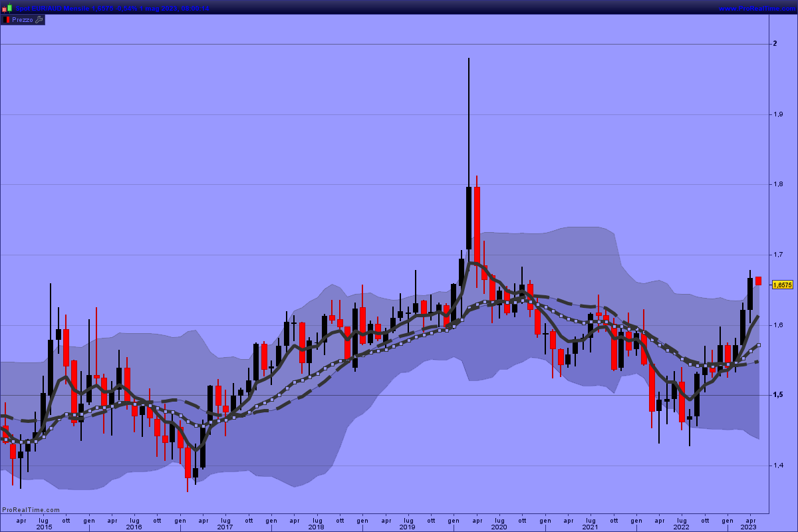Open Prezzo settings with the wrench icon
798x532 pixels.
tap(39, 20)
